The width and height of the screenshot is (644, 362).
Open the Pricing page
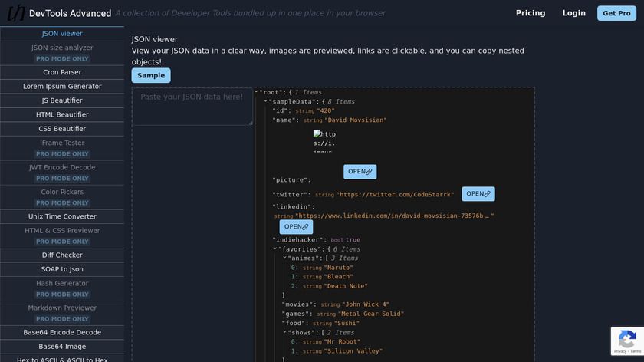(x=531, y=13)
